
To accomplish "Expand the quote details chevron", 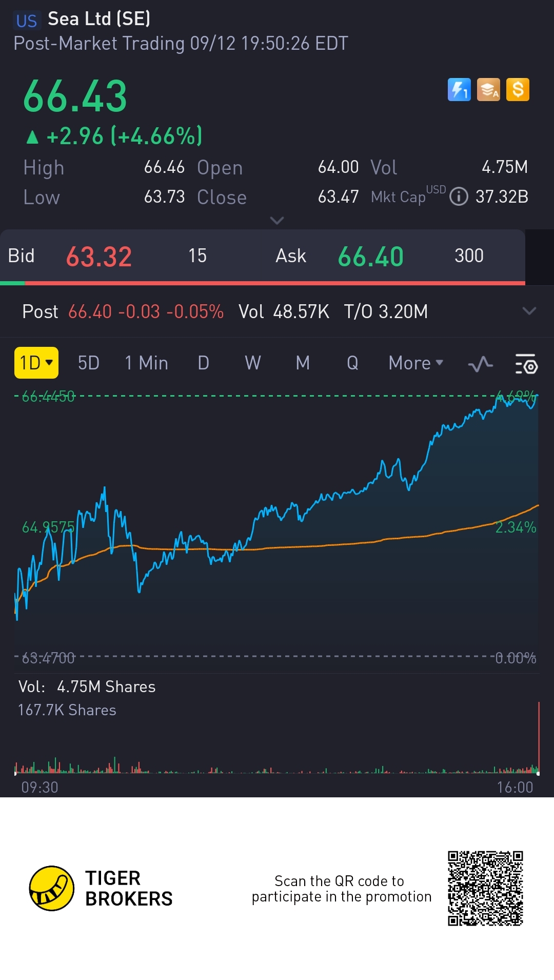I will pyautogui.click(x=277, y=221).
